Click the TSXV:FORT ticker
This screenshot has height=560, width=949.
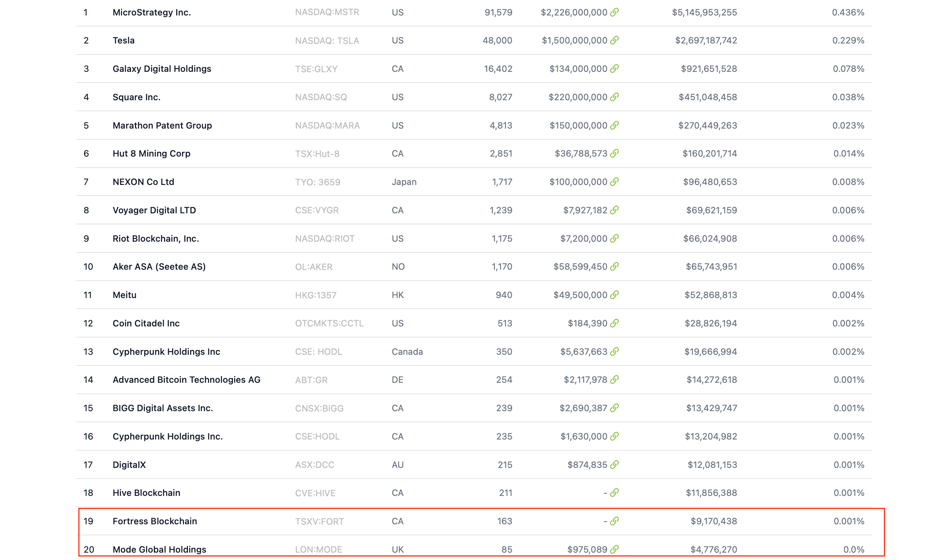(320, 521)
